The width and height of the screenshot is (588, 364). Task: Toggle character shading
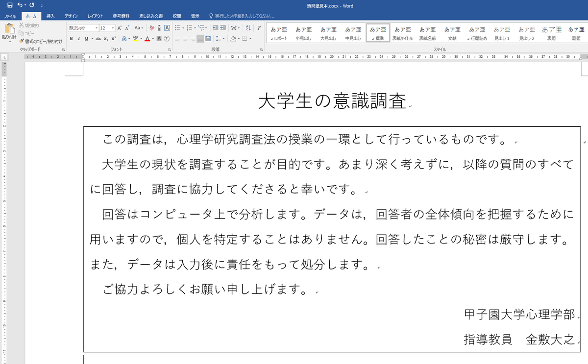159,38
